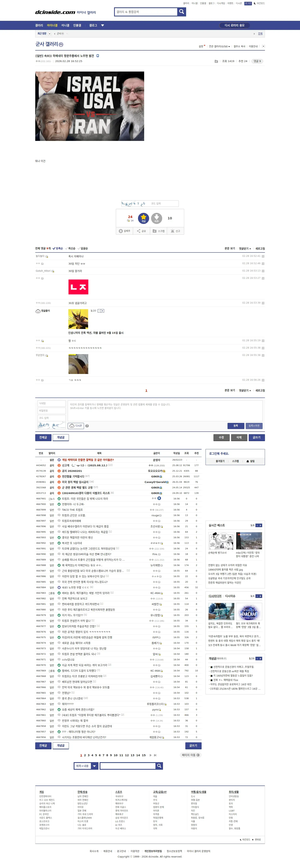Viewport: 300px width, 868px height.
Task: Open 미니갤 in main nav
Action: (x=65, y=25)
